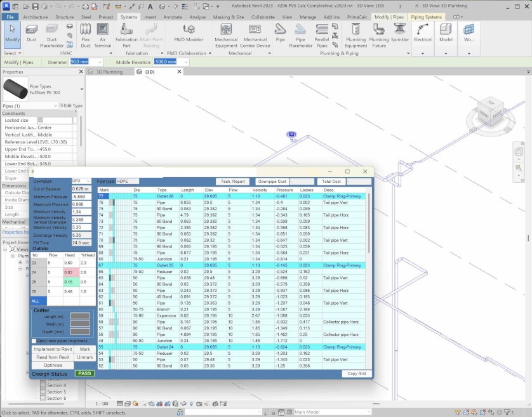Viewport: 532px width, 417px height.
Task: Open the pipe Type Selector dropdown
Action: coord(82,89)
